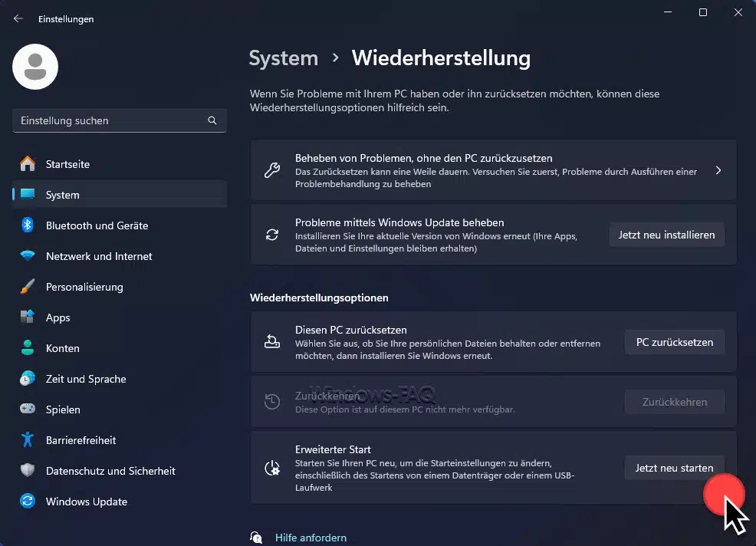The width and height of the screenshot is (756, 546).
Task: Expand troubleshooting card via chevron
Action: click(x=718, y=170)
